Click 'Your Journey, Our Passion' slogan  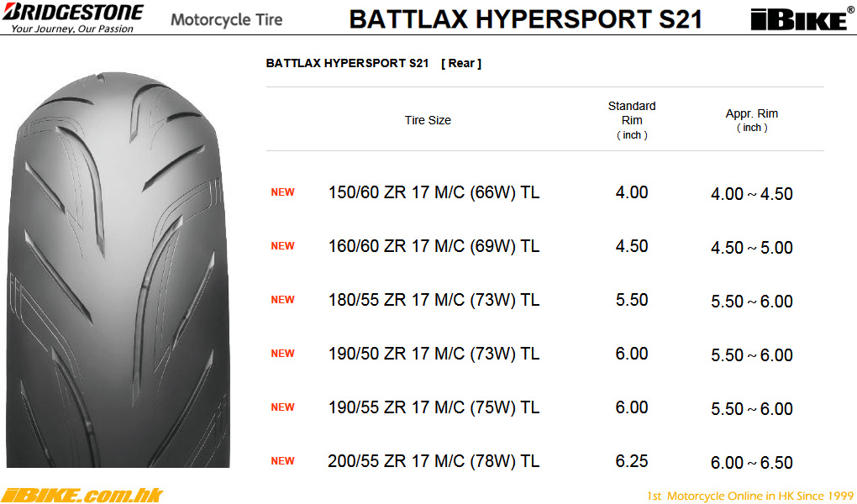click(x=72, y=29)
